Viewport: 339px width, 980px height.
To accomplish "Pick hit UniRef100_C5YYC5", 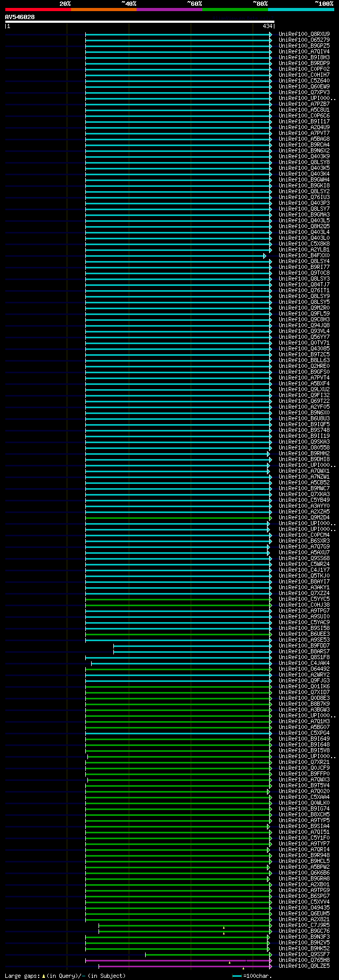I will click(304, 599).
